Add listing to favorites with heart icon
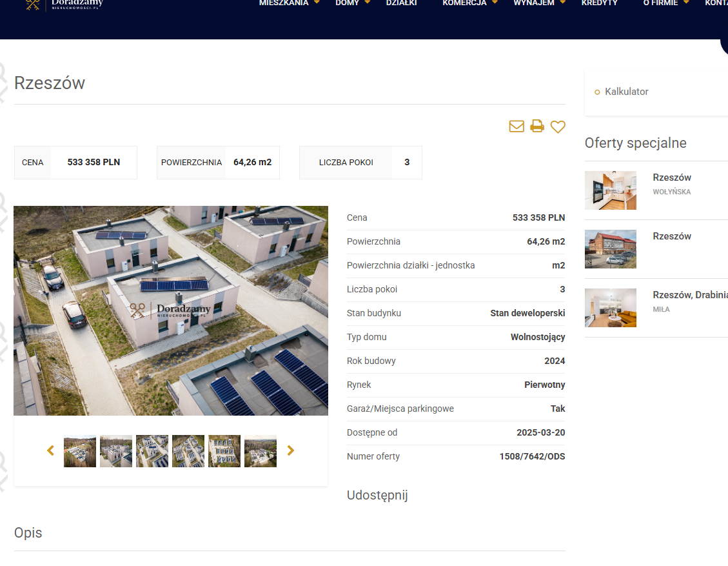Viewport: 728px width, 566px height. click(x=558, y=127)
